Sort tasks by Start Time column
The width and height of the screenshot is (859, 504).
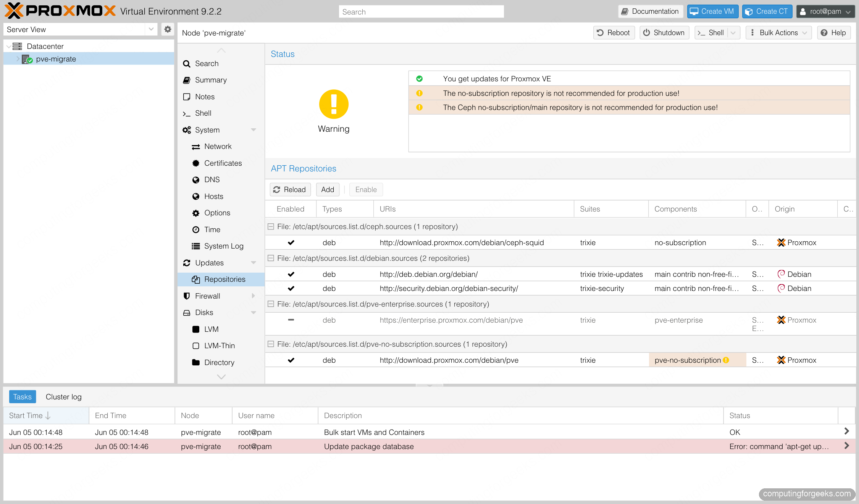point(46,415)
